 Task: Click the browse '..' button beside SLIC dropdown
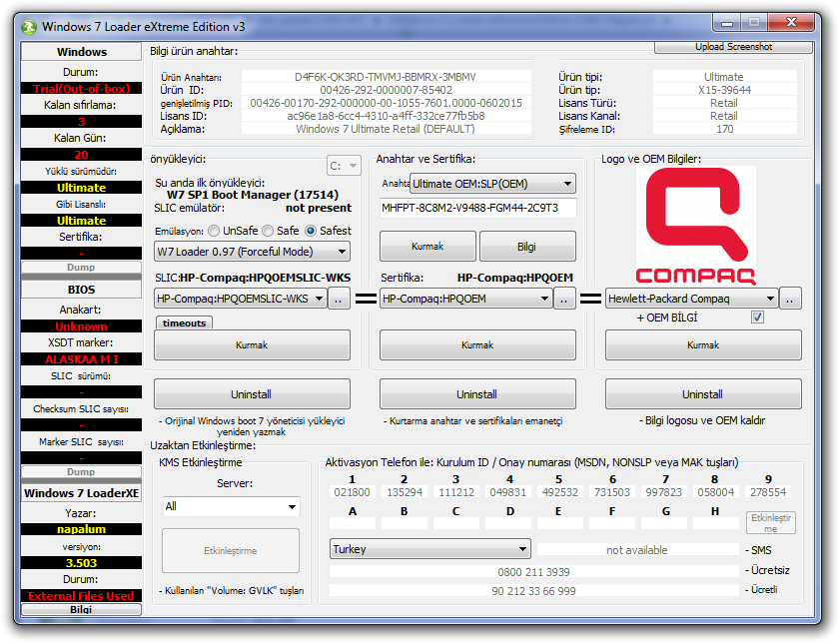click(x=339, y=299)
